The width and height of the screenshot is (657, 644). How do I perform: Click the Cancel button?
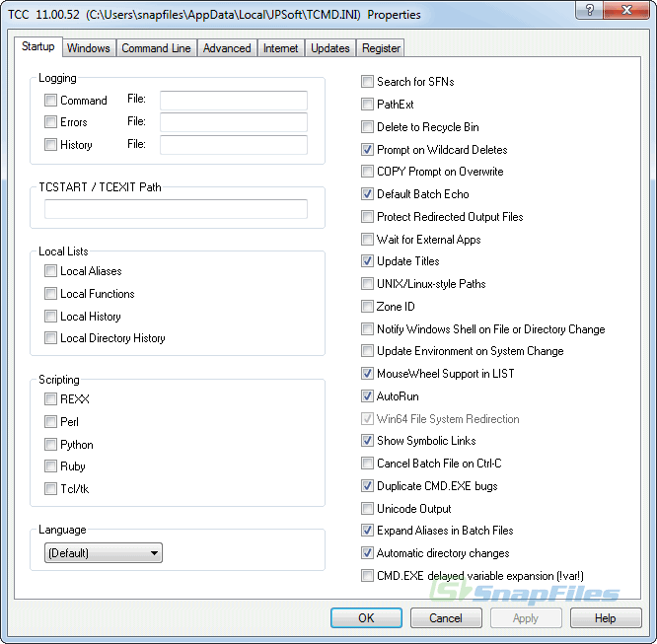tap(446, 617)
